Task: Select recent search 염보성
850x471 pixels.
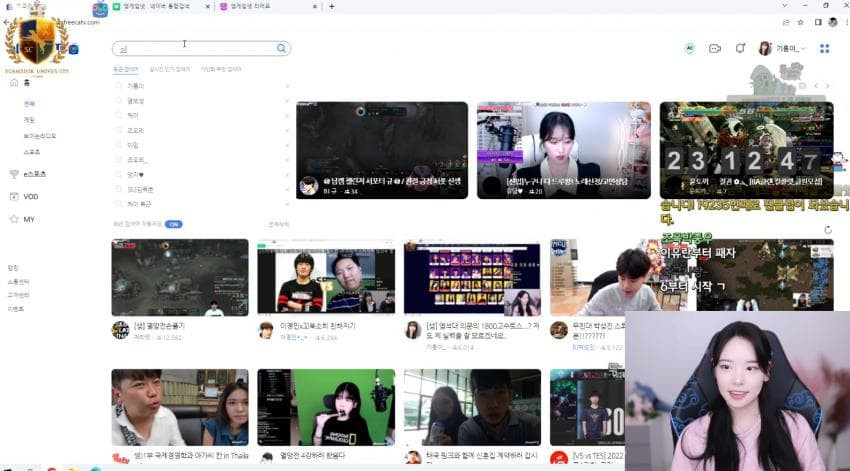Action: [x=136, y=101]
